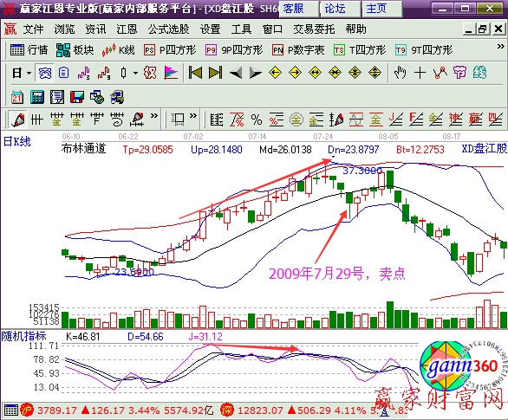Expand the drawing tools overflow chevron
The height and width of the screenshot is (420, 508).
click(154, 116)
